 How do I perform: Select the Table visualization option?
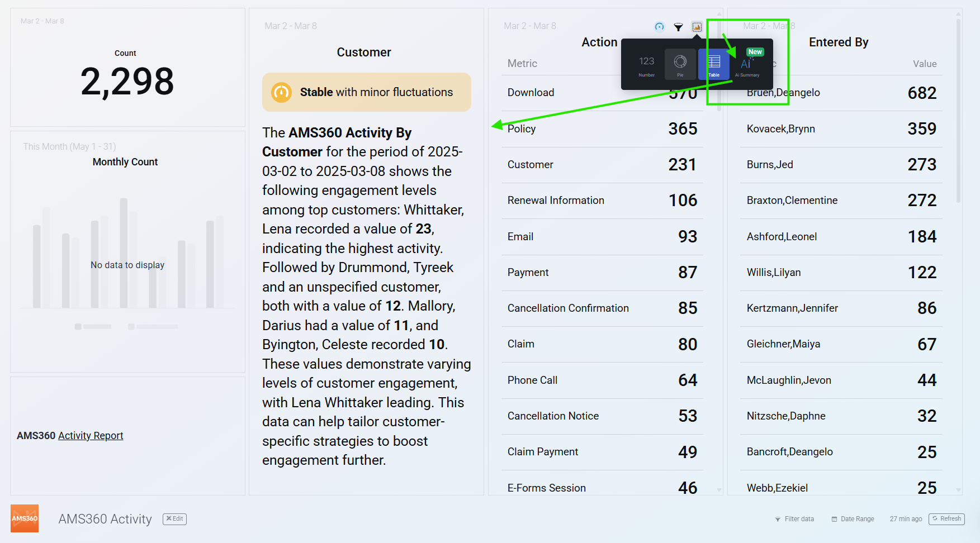714,64
